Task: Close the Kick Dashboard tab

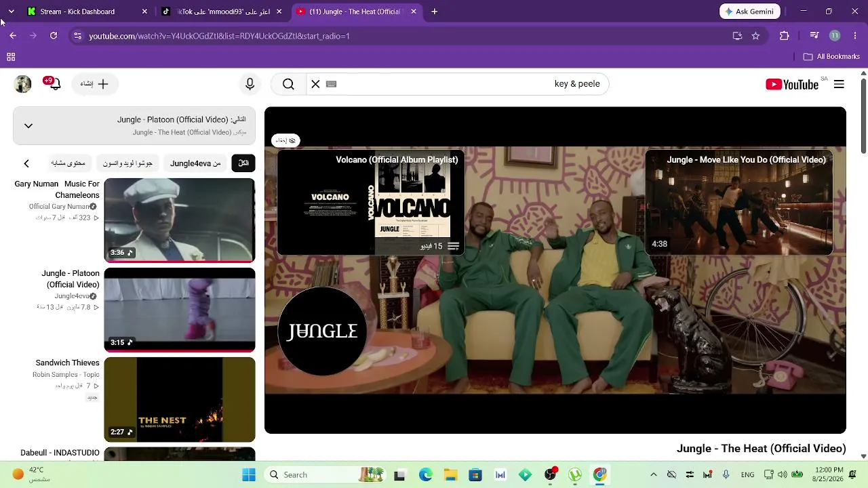Action: coord(144,12)
